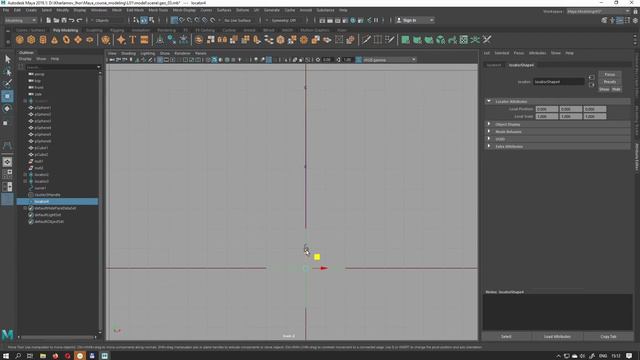Toggle select by component type mode
The width and height of the screenshot is (640, 360).
(x=151, y=20)
